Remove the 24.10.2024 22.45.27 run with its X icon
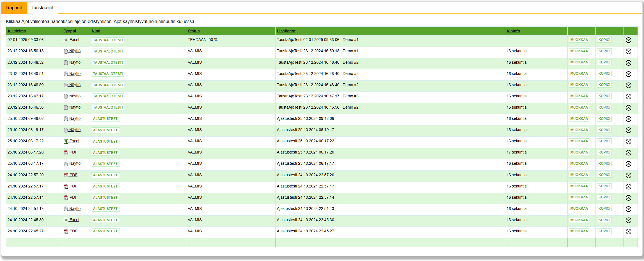644x261 pixels. (629, 232)
